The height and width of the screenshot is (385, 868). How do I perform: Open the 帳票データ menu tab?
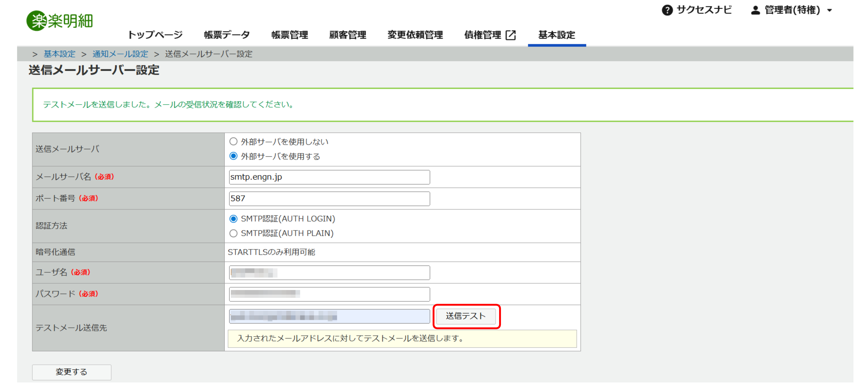click(x=227, y=35)
